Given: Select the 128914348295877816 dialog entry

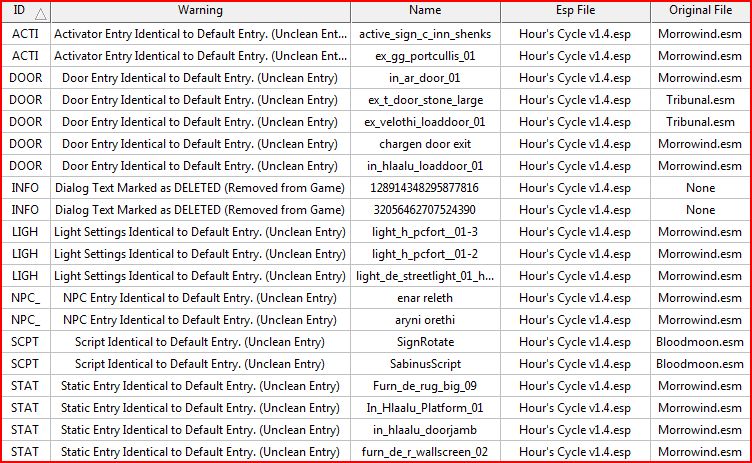Looking at the screenshot, I should [x=425, y=188].
